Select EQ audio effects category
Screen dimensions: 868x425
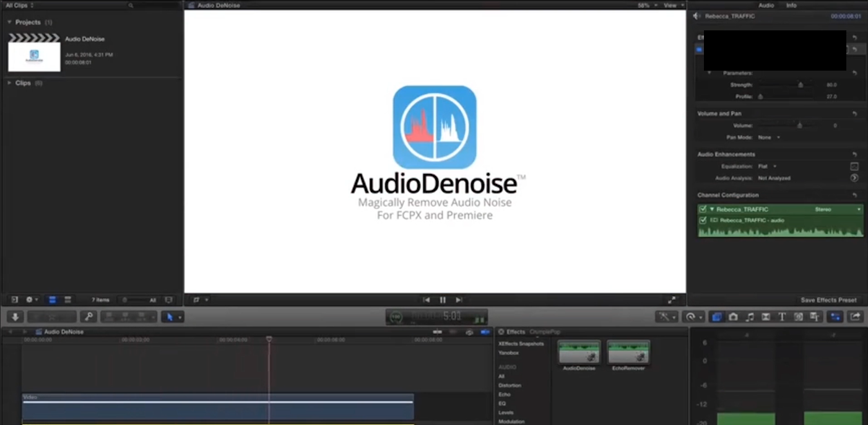click(x=502, y=403)
